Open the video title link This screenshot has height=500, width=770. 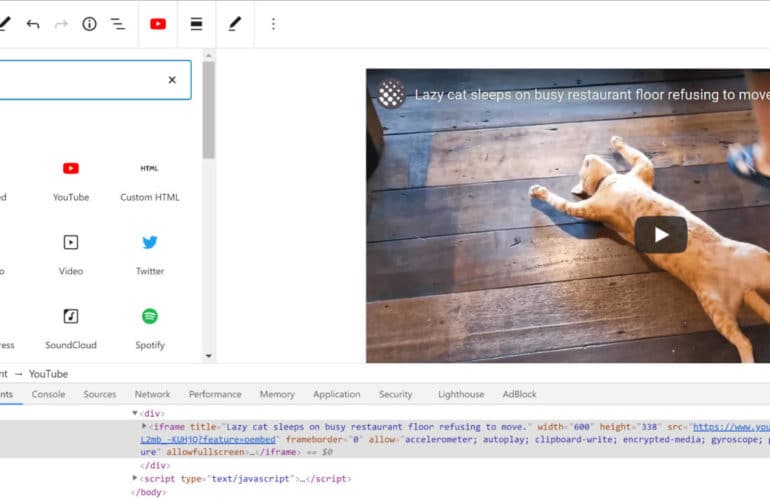point(592,94)
